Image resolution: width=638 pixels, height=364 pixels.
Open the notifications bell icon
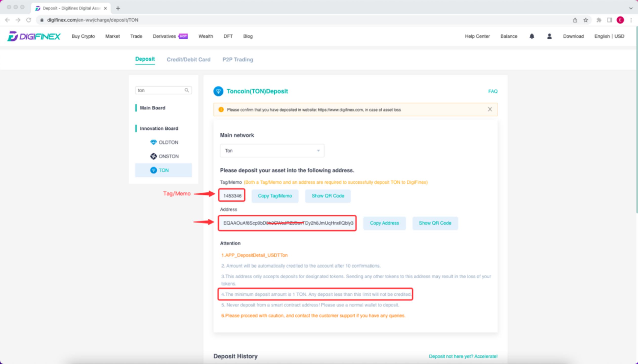tap(532, 36)
